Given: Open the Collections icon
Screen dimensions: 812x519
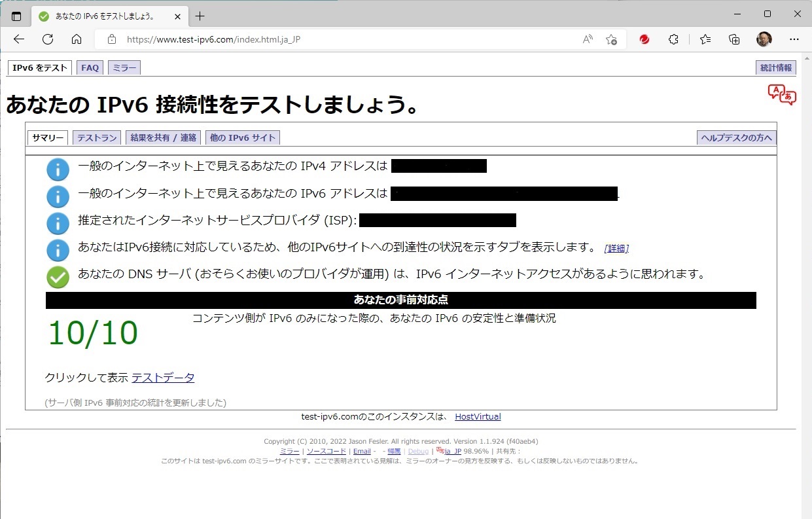Looking at the screenshot, I should point(735,39).
